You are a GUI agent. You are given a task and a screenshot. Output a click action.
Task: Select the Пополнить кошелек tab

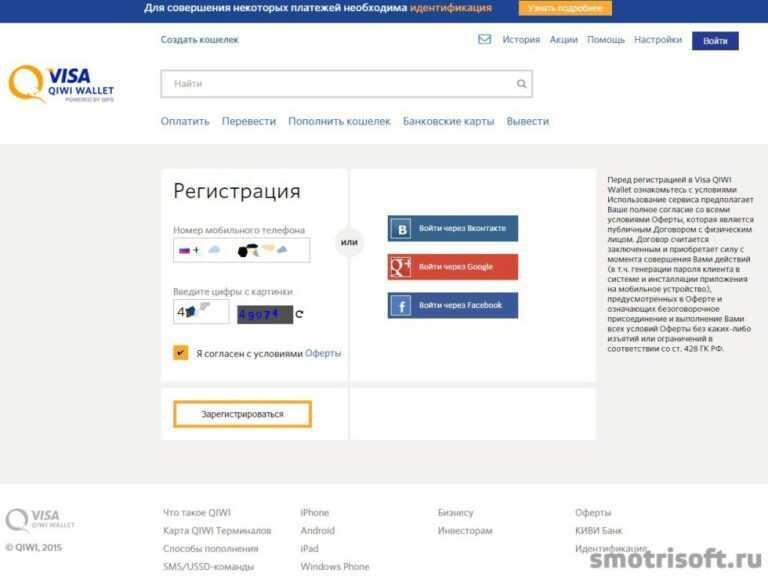pos(339,121)
